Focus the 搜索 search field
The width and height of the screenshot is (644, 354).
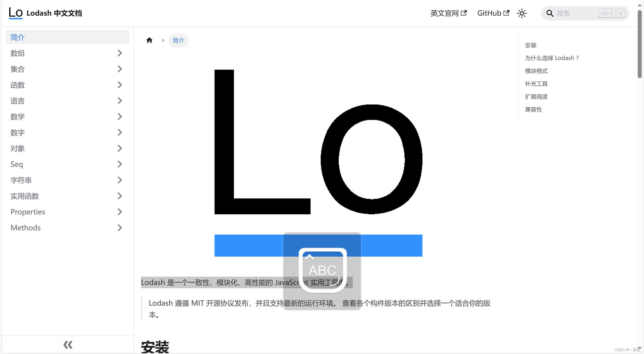pyautogui.click(x=585, y=13)
